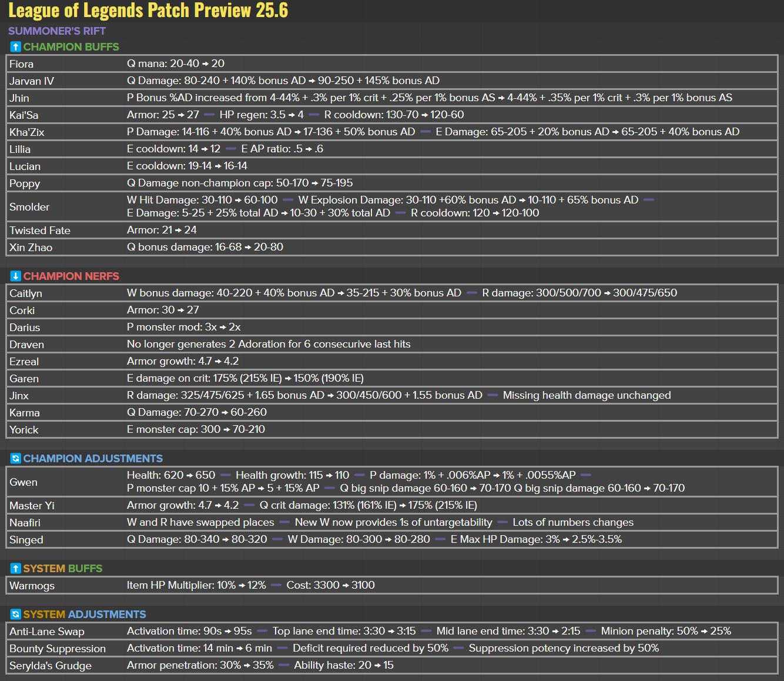The width and height of the screenshot is (784, 681).
Task: Click the Summoner's Rift section heading
Action: coord(57,31)
